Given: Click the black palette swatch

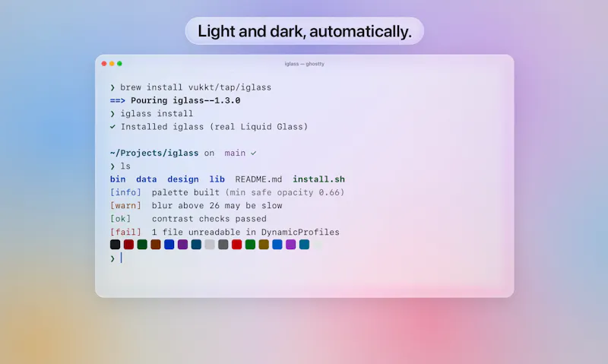Looking at the screenshot, I should coord(116,245).
